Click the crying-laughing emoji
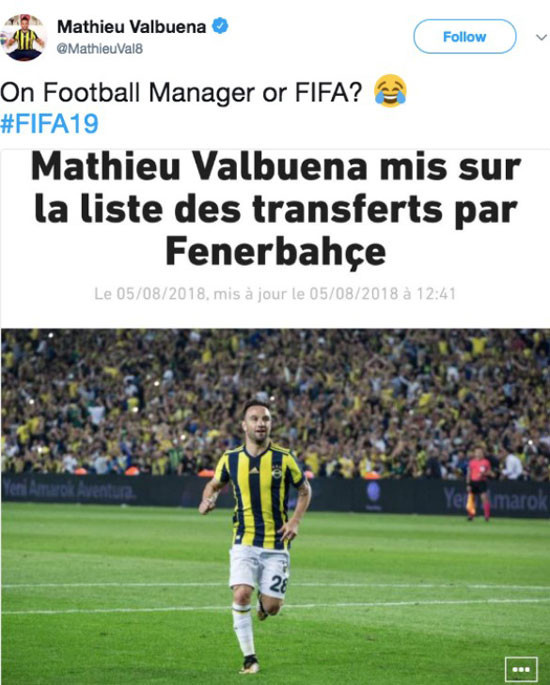 click(x=391, y=91)
